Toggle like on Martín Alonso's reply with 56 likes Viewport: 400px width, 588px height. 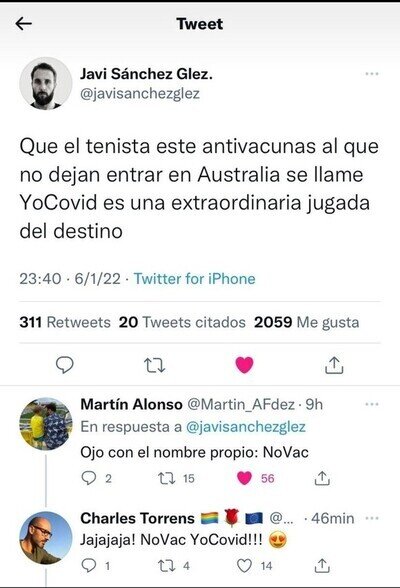(244, 478)
